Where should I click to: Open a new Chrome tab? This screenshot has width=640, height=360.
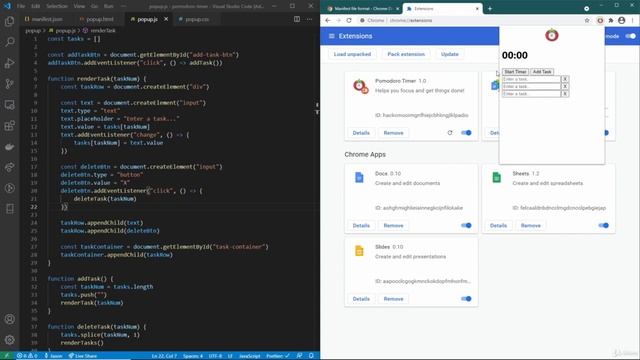[490, 9]
